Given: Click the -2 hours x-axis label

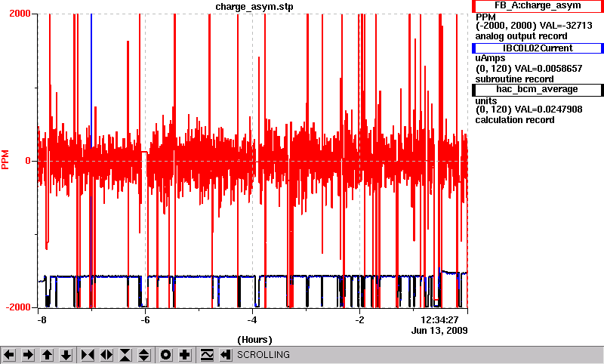Looking at the screenshot, I should pos(359,320).
